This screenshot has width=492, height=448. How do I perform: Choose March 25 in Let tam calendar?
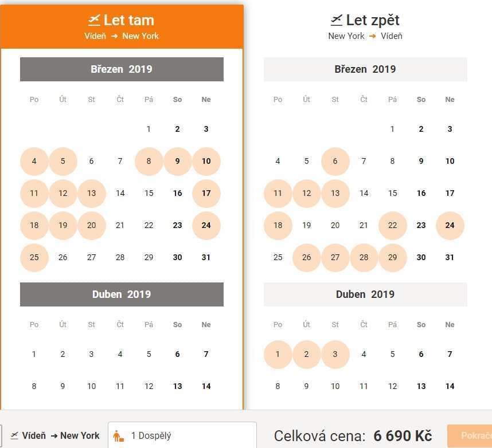[34, 257]
